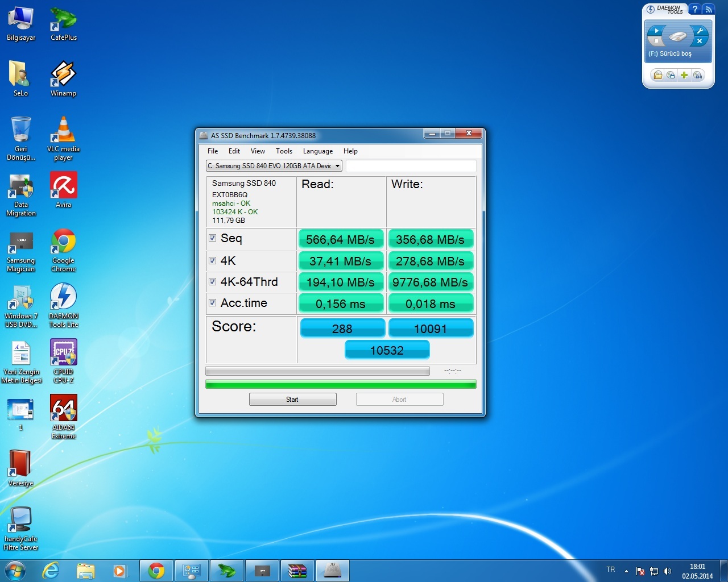Open the Veresiye desktop shortcut
Screen dimensions: 728x582
click(x=21, y=469)
